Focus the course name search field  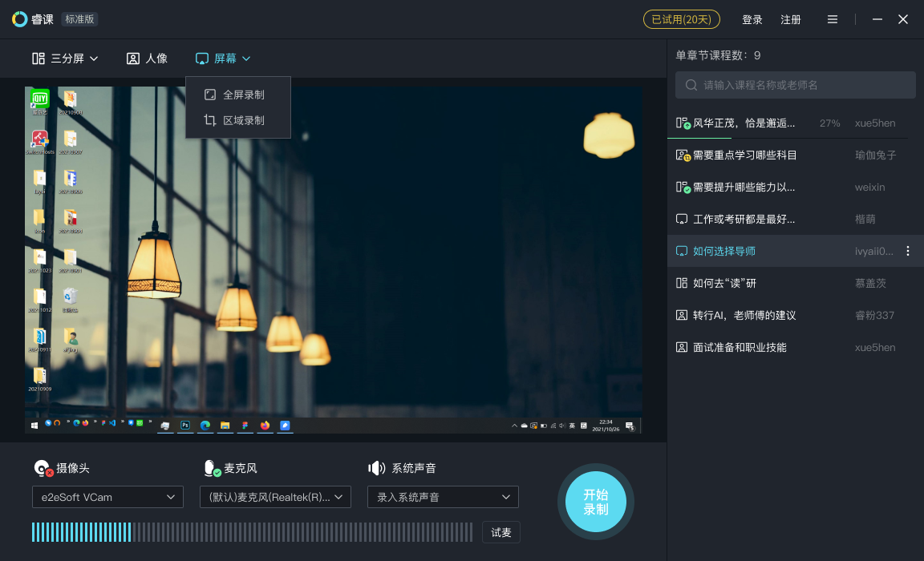tap(795, 86)
